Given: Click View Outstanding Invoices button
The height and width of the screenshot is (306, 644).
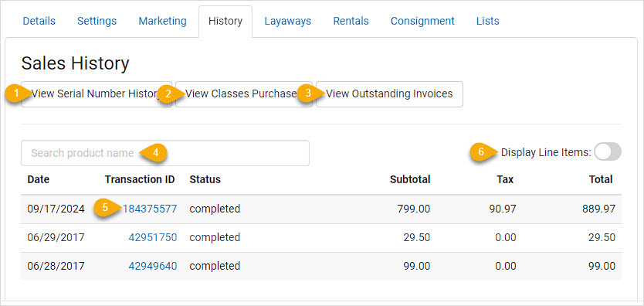Looking at the screenshot, I should (x=389, y=94).
